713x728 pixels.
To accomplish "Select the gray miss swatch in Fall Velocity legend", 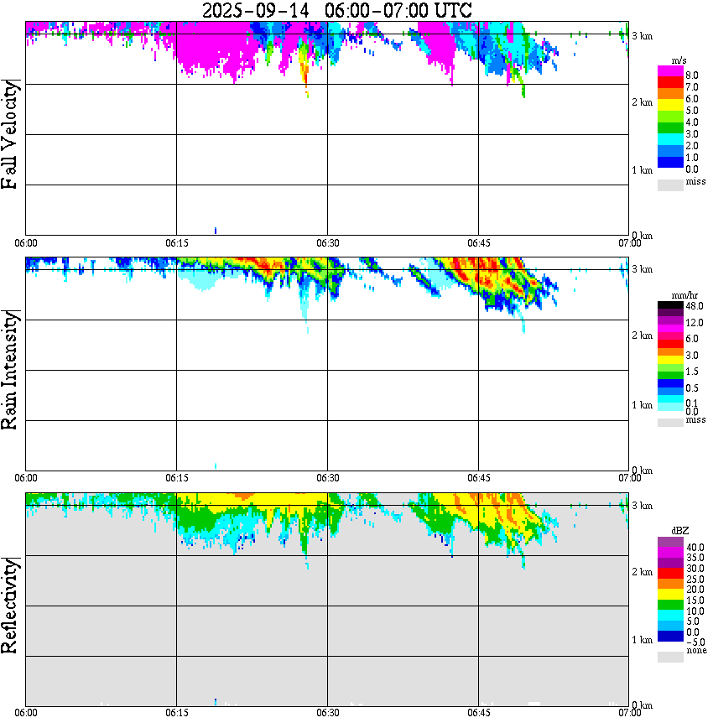I will click(670, 185).
